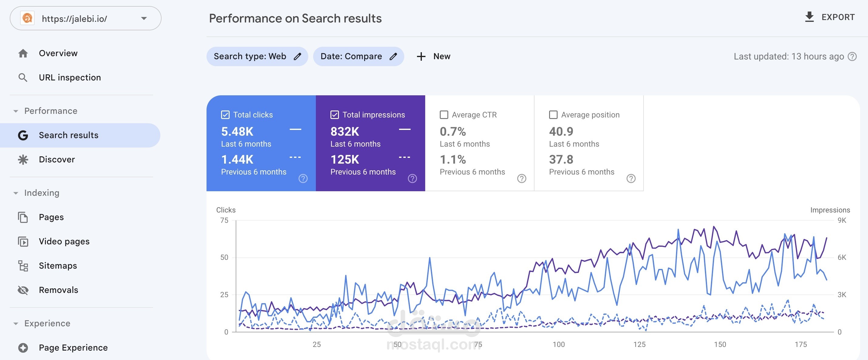Click help icon beside Last updated
The height and width of the screenshot is (360, 868).
click(852, 56)
